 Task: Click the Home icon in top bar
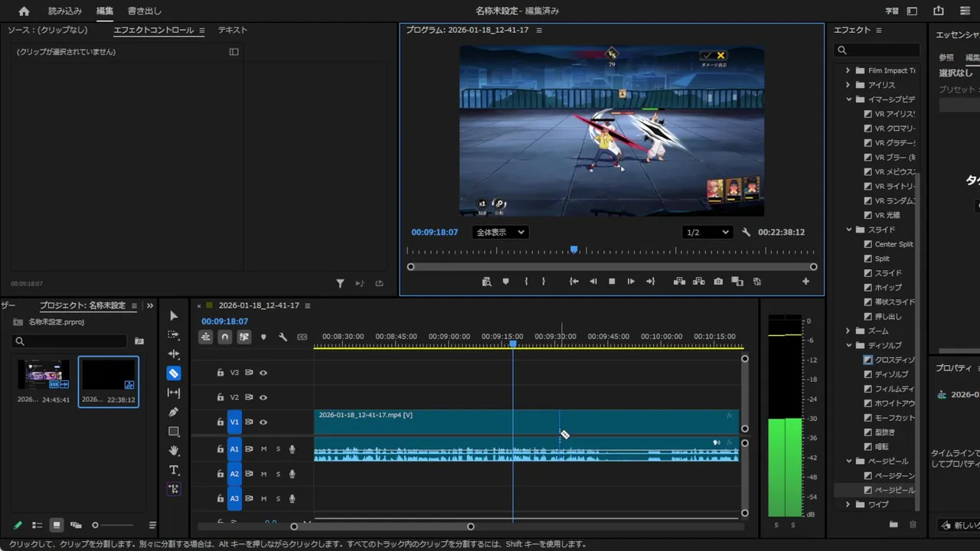24,11
